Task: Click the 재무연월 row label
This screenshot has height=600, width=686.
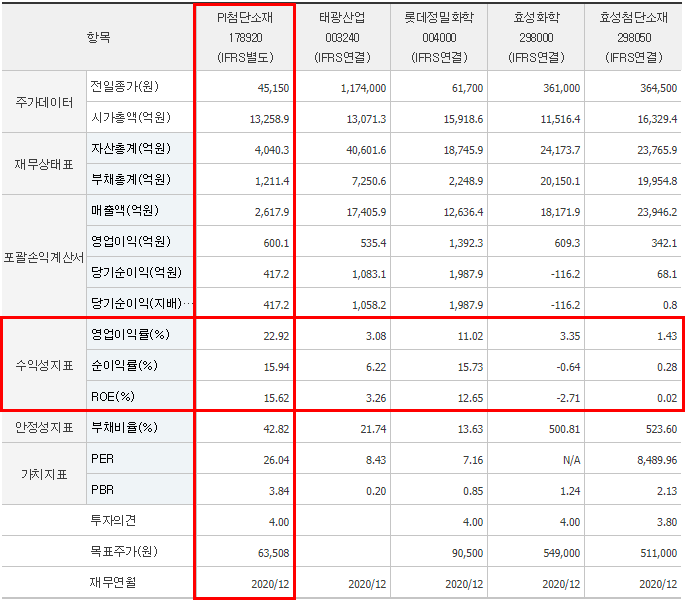Action: tap(113, 582)
